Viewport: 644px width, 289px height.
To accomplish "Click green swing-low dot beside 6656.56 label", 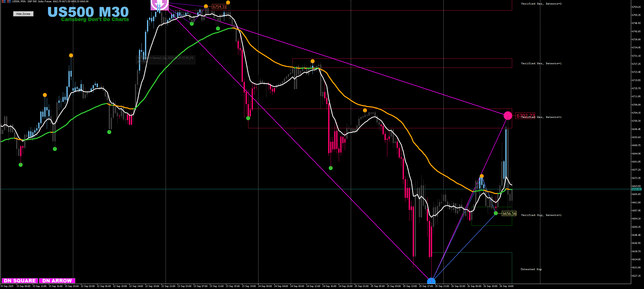I will (496, 213).
